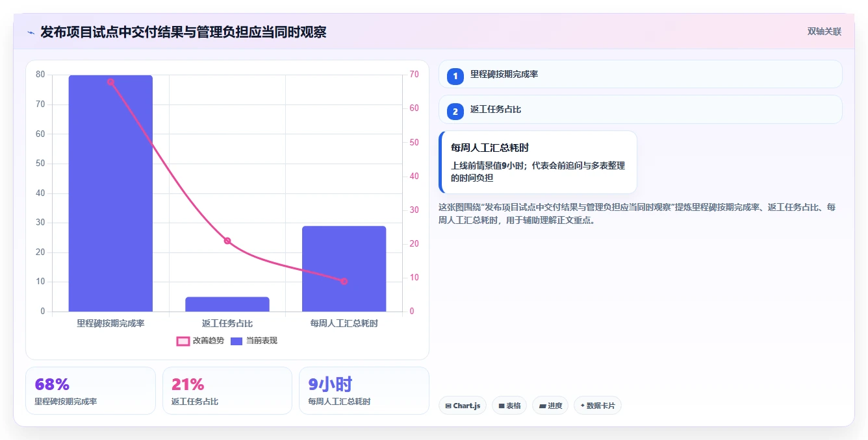Image resolution: width=868 pixels, height=440 pixels.
Task: Click the trend line point above 返工任务占比
Action: click(x=227, y=241)
